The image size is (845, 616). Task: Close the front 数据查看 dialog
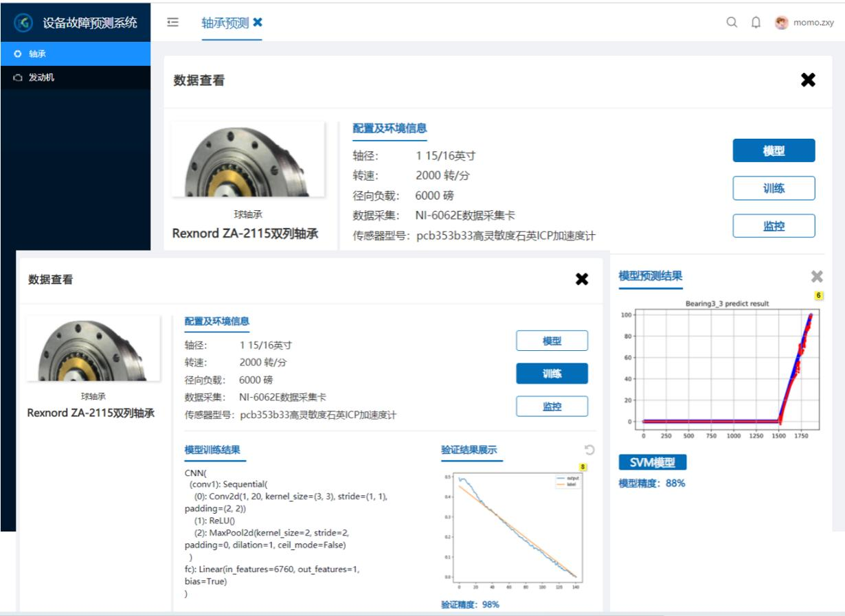[582, 279]
